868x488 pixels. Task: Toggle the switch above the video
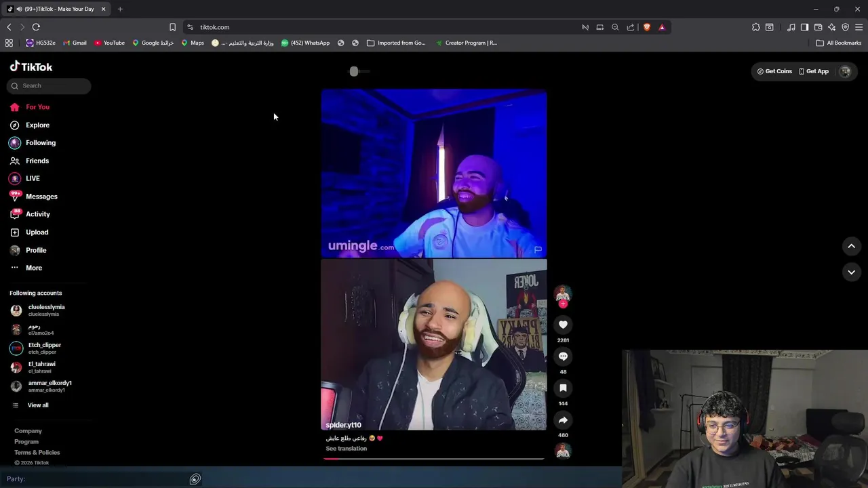pos(359,71)
